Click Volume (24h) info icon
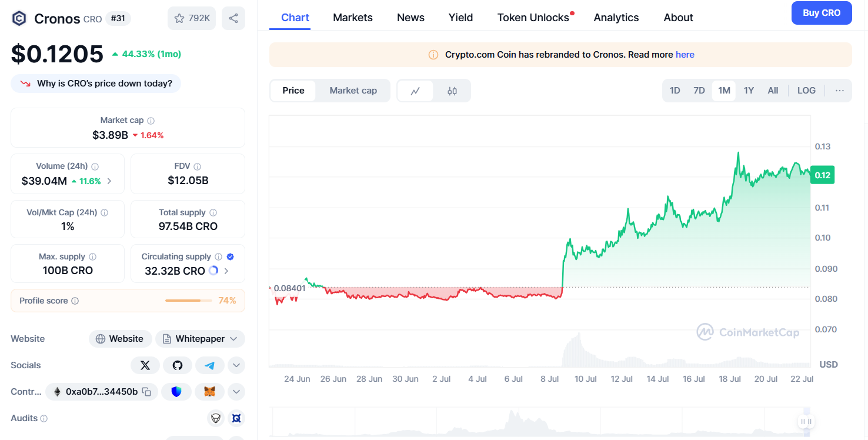Screen dimensions: 868x440 95,166
